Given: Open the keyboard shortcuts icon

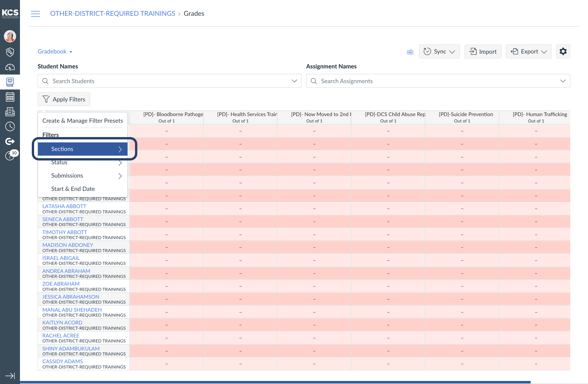Looking at the screenshot, I should [410, 52].
